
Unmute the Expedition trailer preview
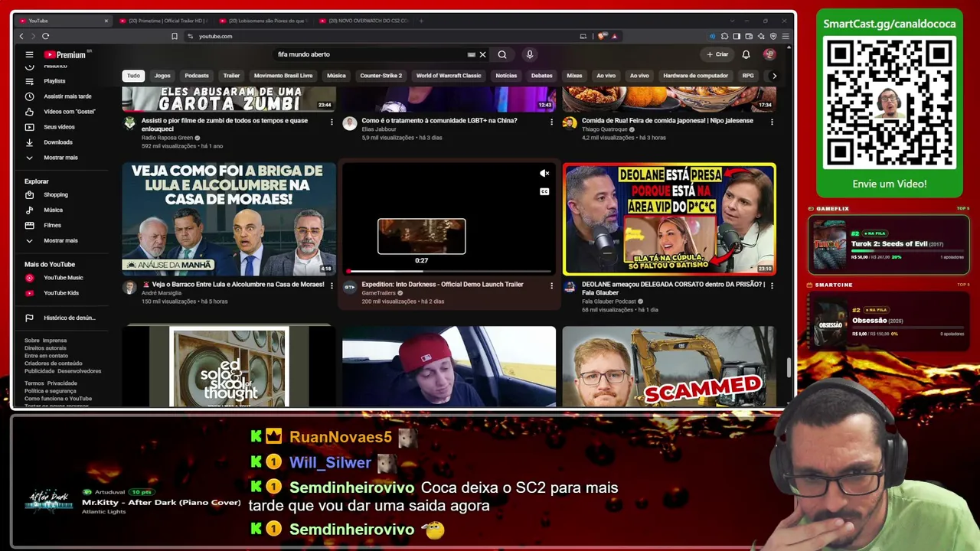click(x=544, y=174)
